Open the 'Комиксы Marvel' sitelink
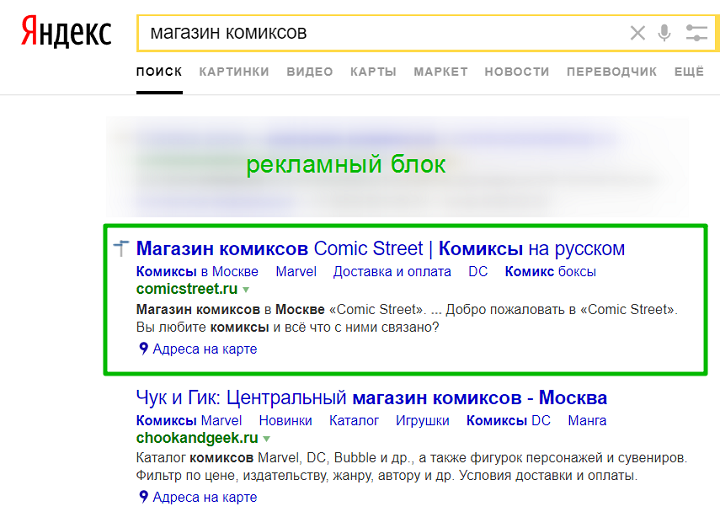This screenshot has width=720, height=517. pyautogui.click(x=189, y=420)
